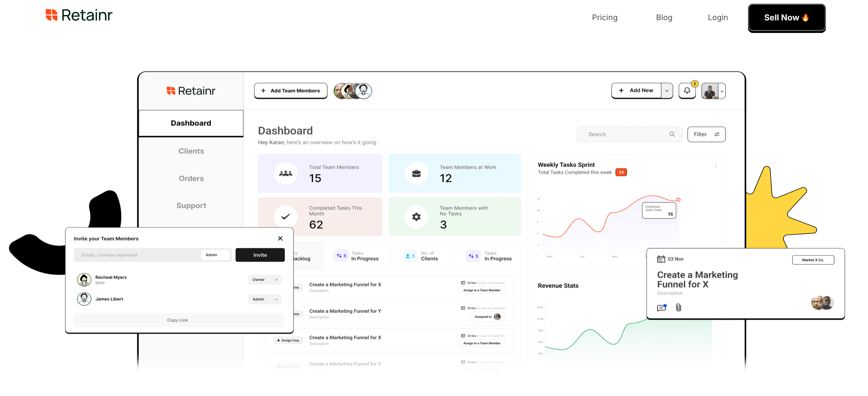Click the attachment paperclip icon
This screenshot has height=396, width=868.
click(678, 308)
